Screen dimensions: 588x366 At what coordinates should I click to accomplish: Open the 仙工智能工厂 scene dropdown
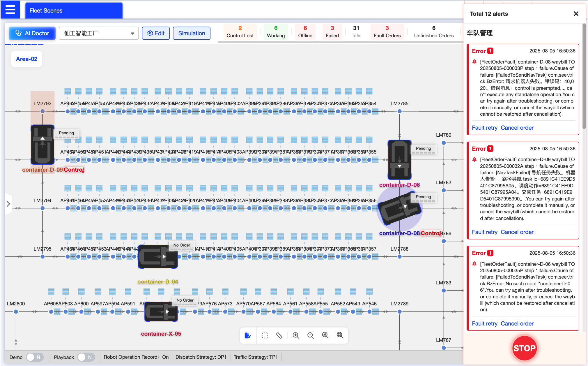[x=99, y=33]
